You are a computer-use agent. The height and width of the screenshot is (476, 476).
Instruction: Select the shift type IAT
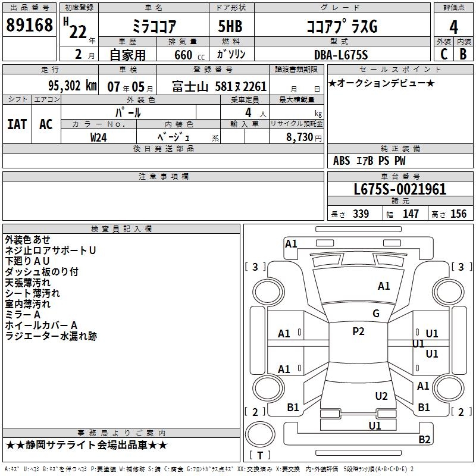pyautogui.click(x=17, y=124)
